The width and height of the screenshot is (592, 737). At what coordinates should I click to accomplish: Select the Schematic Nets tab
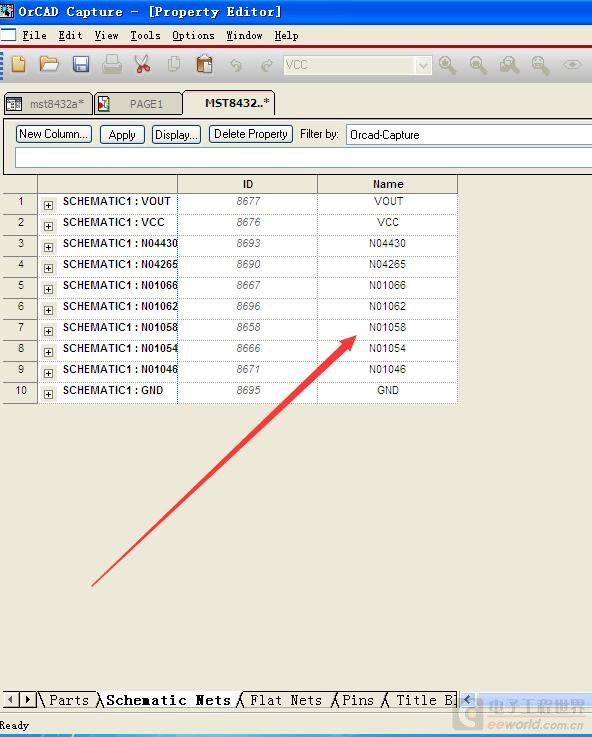coord(168,700)
